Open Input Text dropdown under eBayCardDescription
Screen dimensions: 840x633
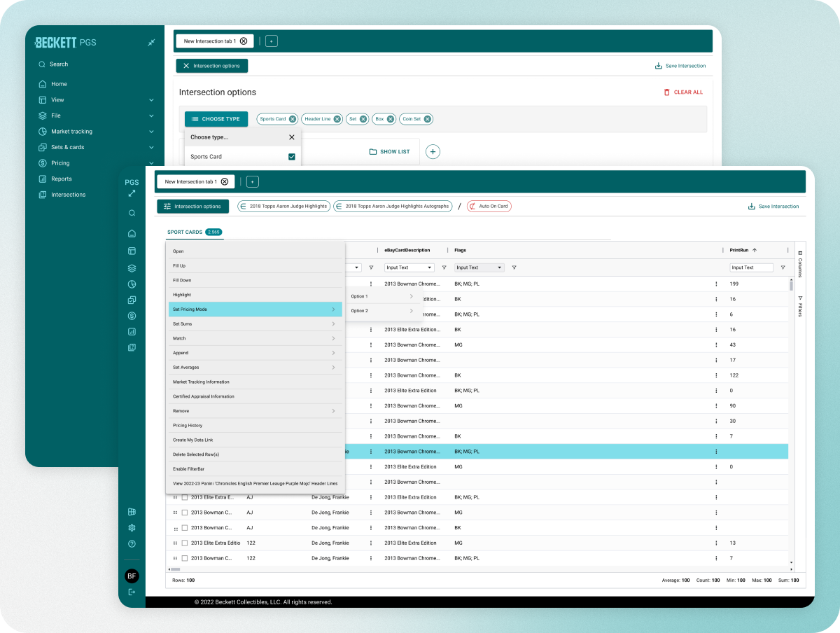point(409,267)
